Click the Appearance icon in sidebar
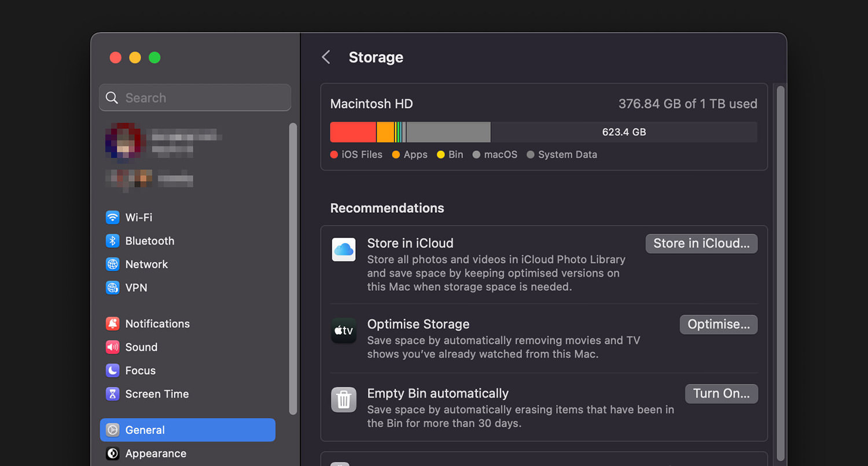 (x=112, y=453)
